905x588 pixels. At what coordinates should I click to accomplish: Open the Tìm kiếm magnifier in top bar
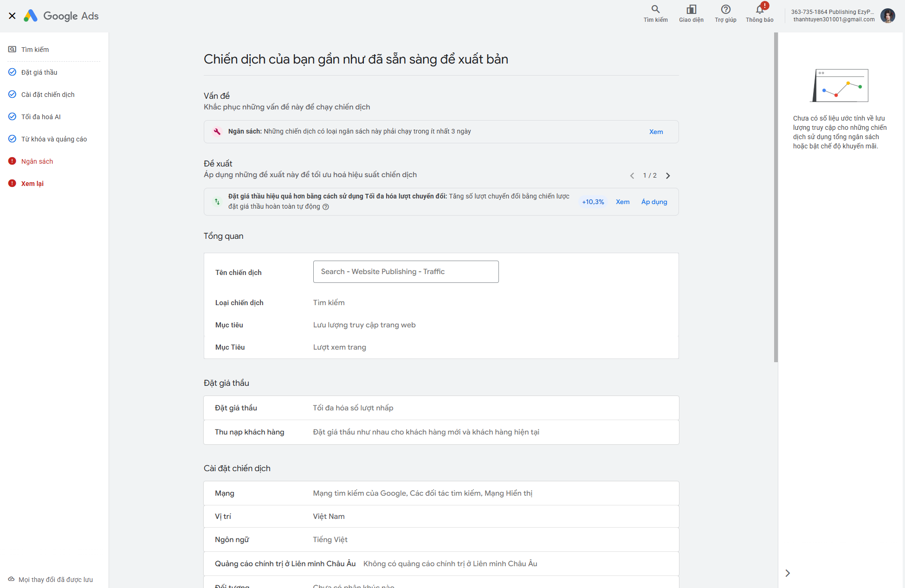655,13
